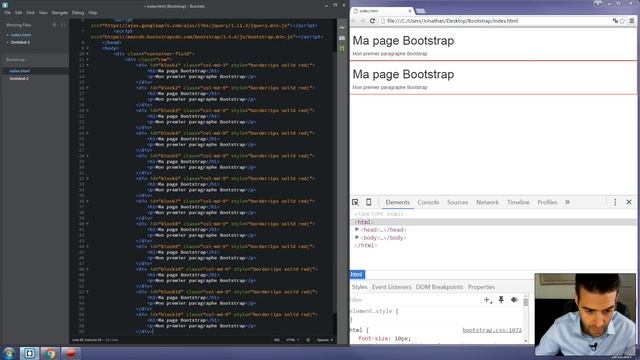Toggle Spaces indentation setting in status bar
This screenshot has height=360, width=640.
[x=325, y=340]
